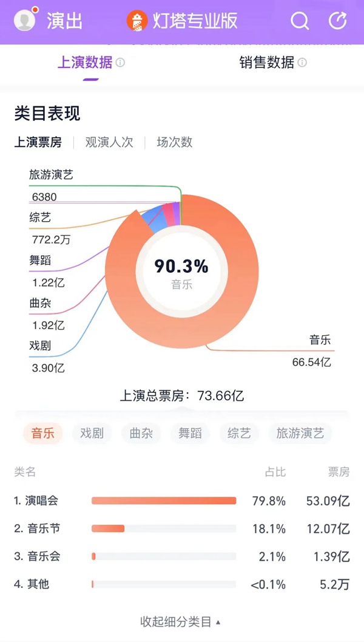The width and height of the screenshot is (364, 642).
Task: Switch metric to 场次数
Action: (x=174, y=142)
